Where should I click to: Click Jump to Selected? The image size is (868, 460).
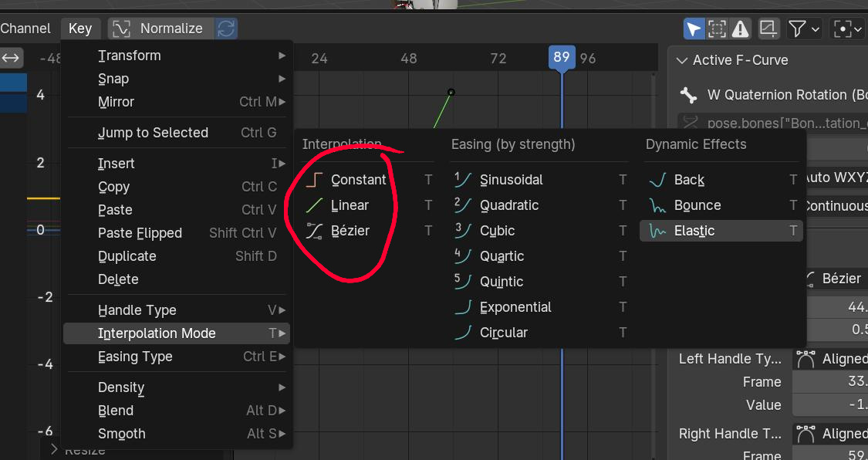(x=177, y=132)
